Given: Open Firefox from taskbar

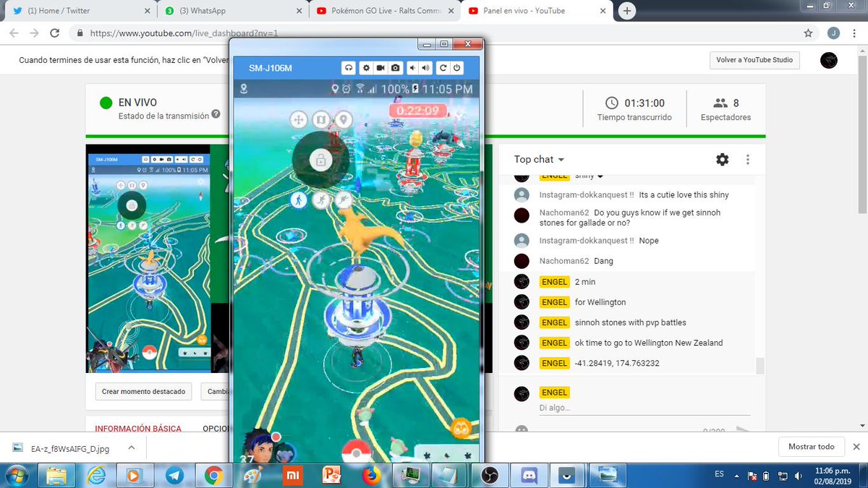Looking at the screenshot, I should [371, 476].
